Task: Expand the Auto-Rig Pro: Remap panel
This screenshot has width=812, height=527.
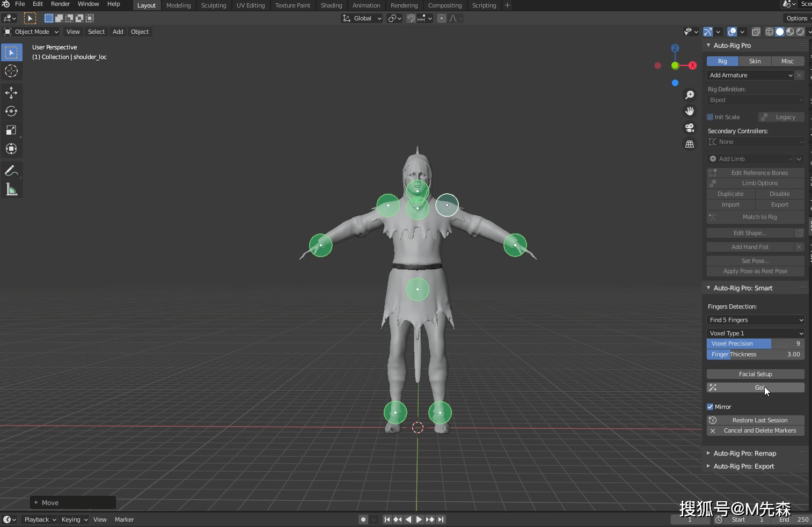Action: 744,453
